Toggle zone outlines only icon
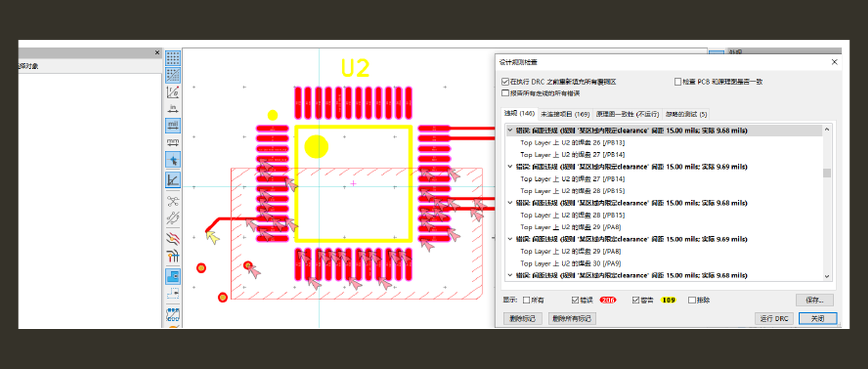This screenshot has width=868, height=369. [173, 293]
